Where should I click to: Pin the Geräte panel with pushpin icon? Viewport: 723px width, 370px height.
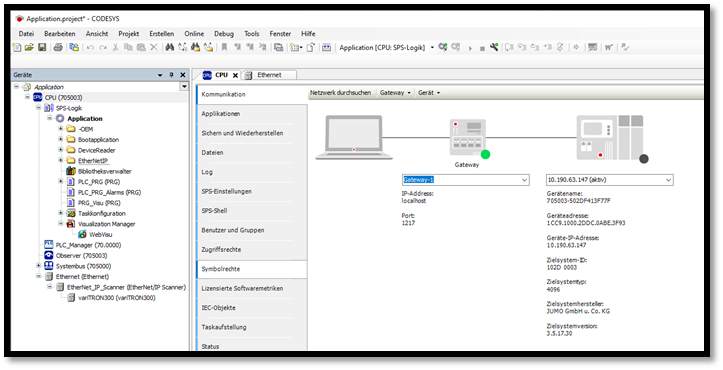pyautogui.click(x=171, y=75)
